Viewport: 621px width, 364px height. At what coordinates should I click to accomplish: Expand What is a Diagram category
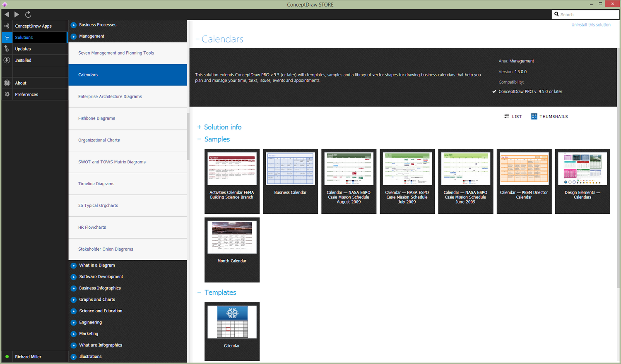[x=74, y=266]
